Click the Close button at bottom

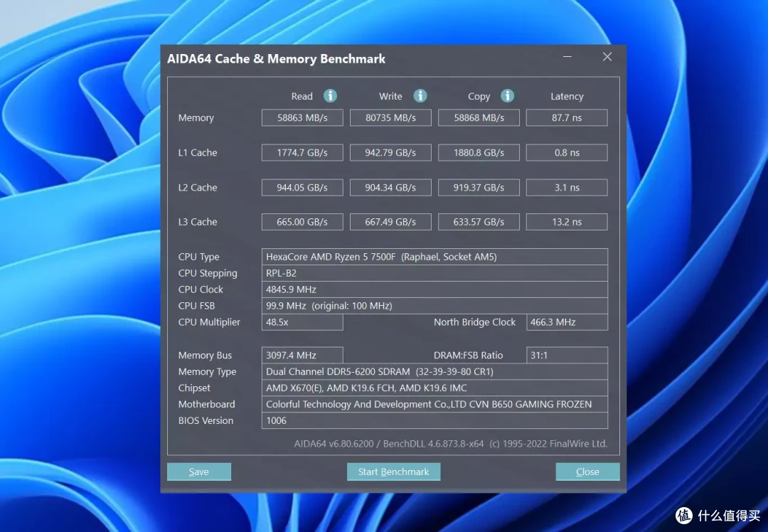point(587,472)
